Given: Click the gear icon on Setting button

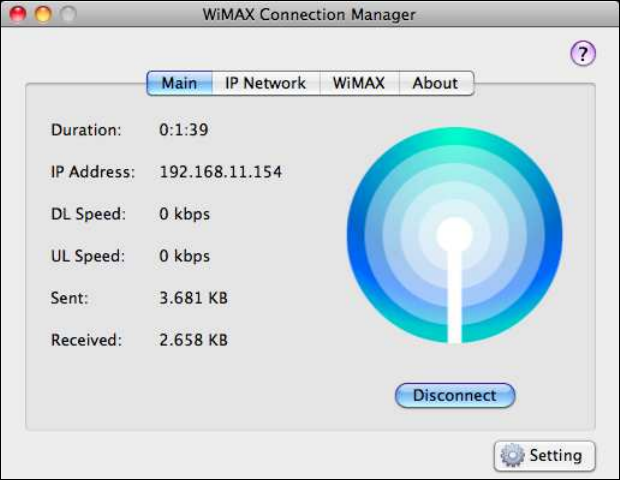Looking at the screenshot, I should [x=512, y=455].
